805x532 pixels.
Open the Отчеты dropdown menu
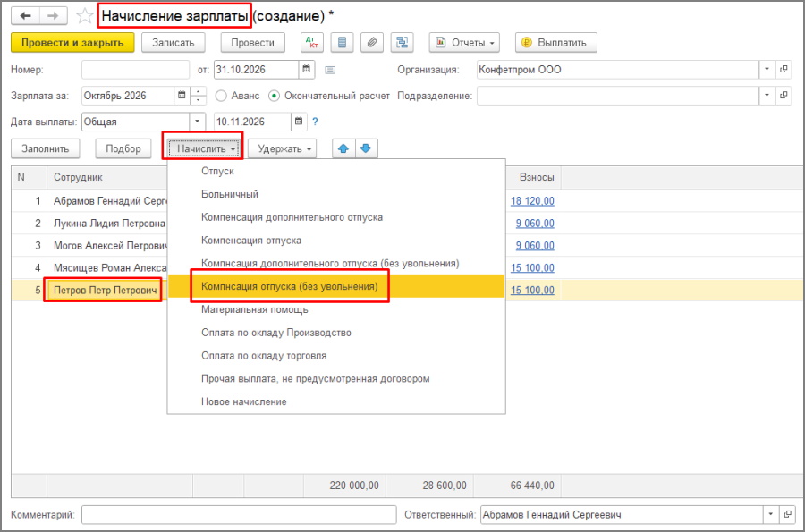tap(464, 43)
